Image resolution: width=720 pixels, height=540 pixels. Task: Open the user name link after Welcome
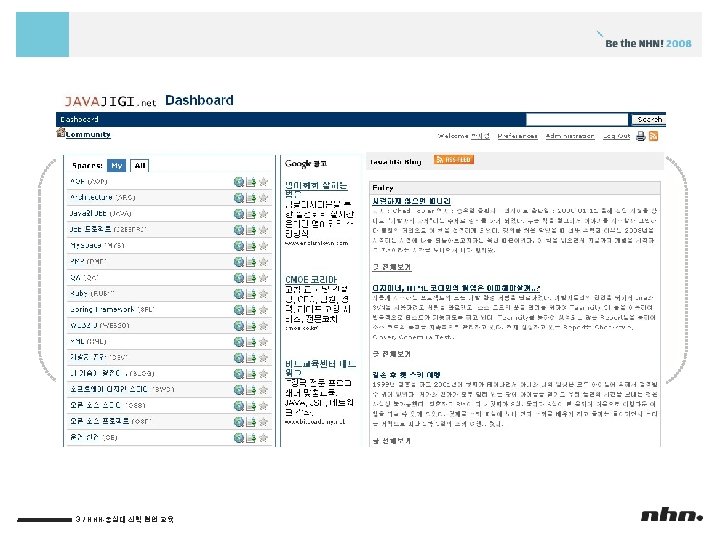pyautogui.click(x=480, y=136)
